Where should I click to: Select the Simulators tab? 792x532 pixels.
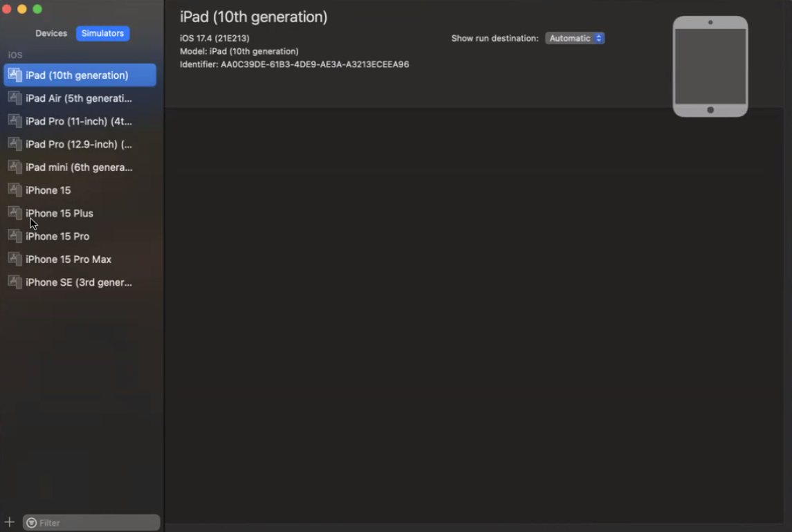(x=102, y=33)
